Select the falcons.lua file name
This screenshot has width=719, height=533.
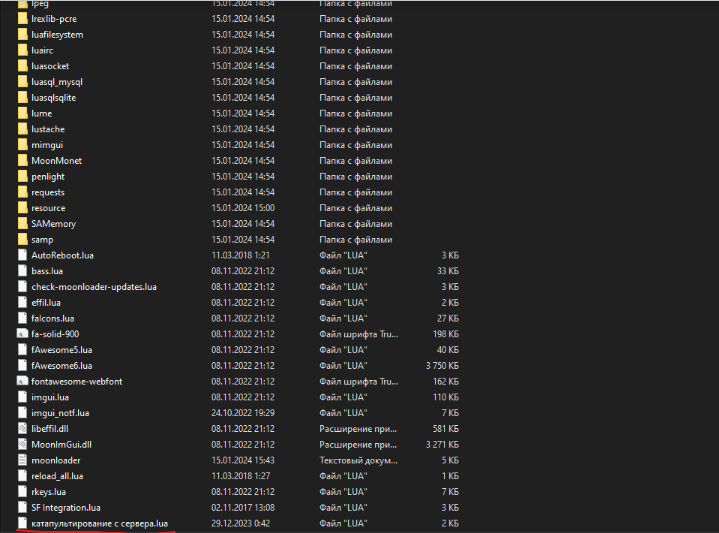pyautogui.click(x=53, y=318)
